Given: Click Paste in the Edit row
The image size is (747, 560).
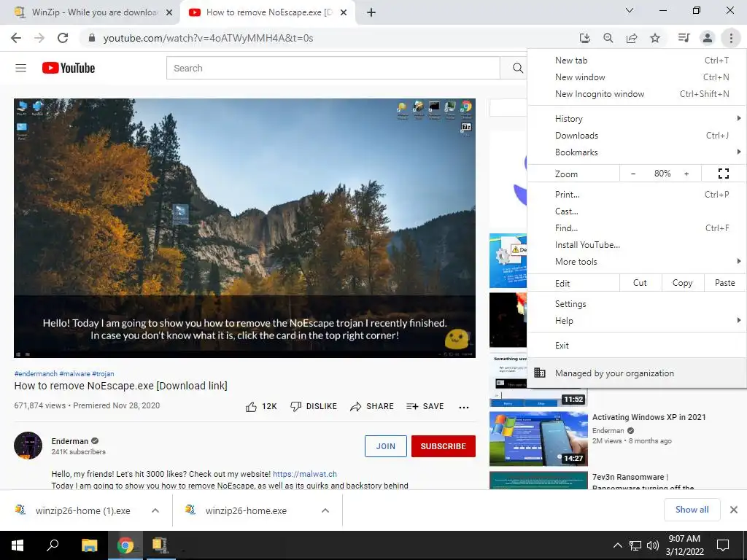Looking at the screenshot, I should 724,283.
